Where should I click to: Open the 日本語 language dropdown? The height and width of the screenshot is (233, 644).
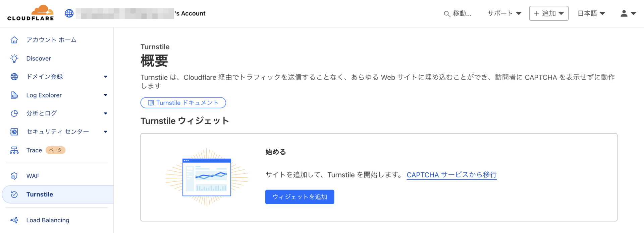(591, 13)
